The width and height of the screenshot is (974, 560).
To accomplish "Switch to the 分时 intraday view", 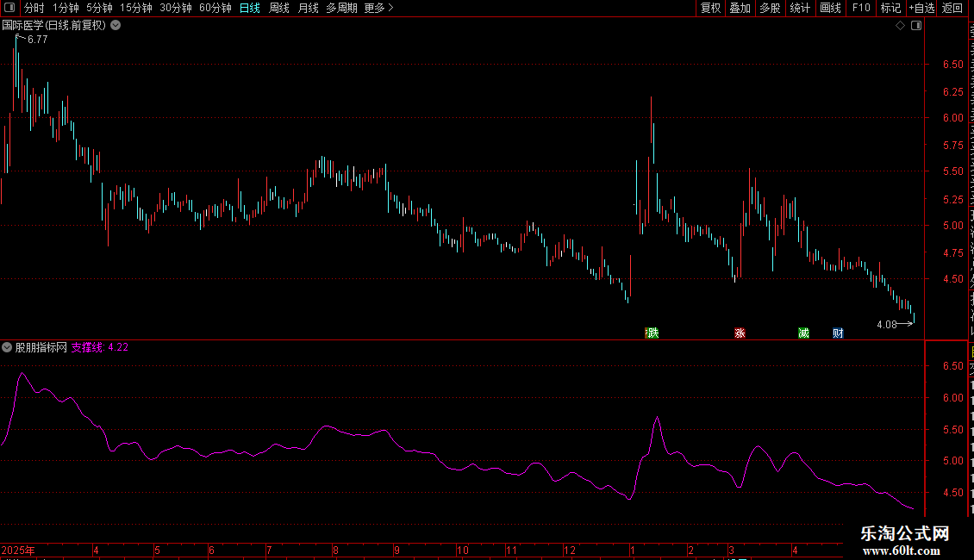I will [x=34, y=8].
